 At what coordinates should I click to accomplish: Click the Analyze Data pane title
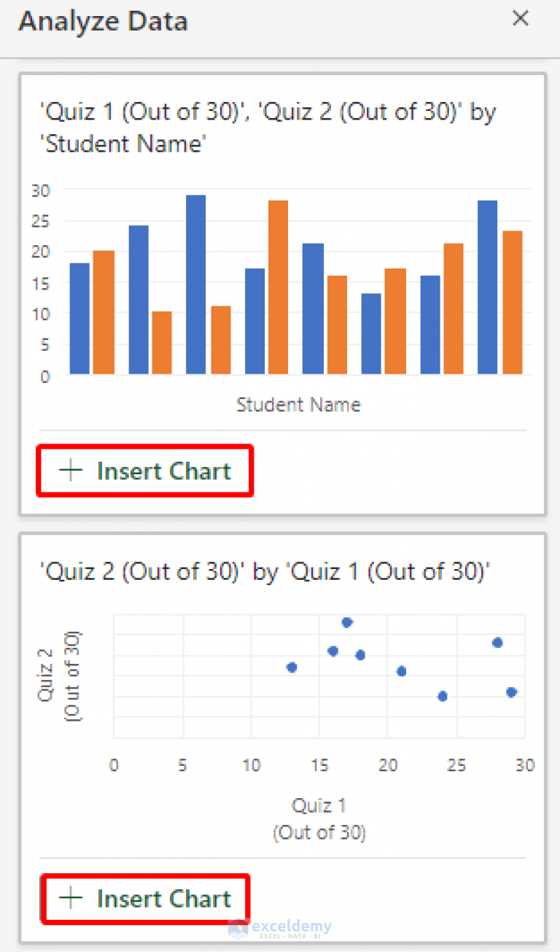tap(103, 22)
